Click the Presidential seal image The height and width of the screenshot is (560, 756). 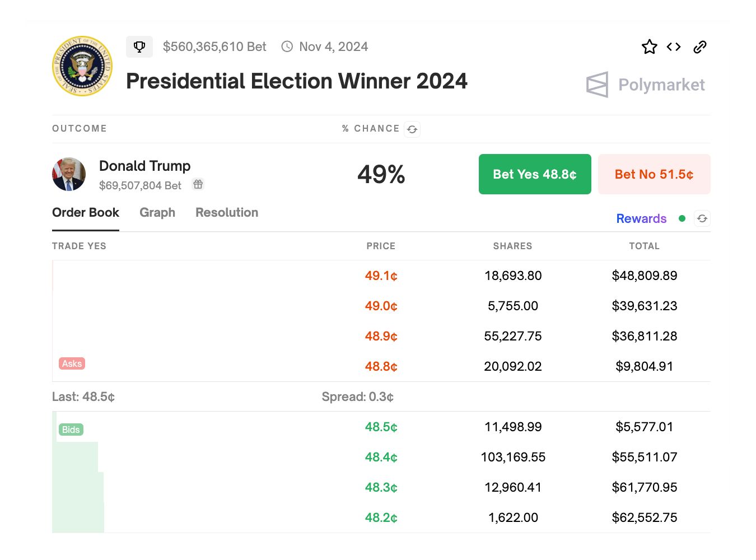click(x=82, y=66)
